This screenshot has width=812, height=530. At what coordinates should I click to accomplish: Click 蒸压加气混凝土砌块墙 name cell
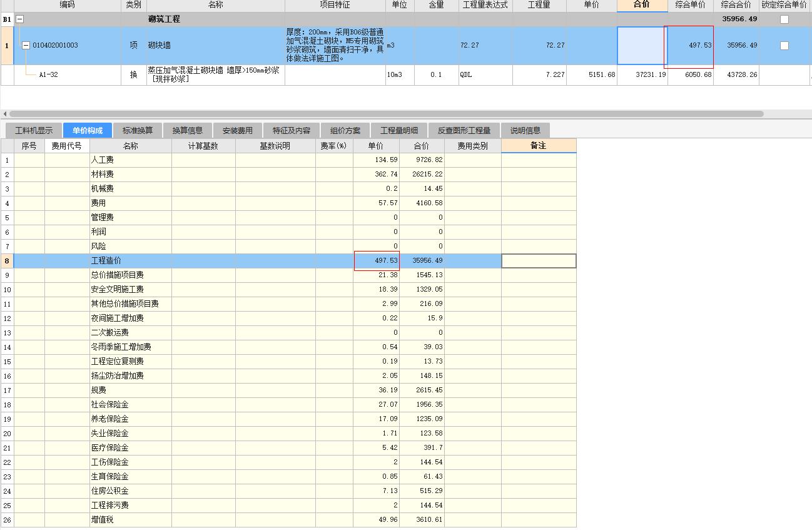click(x=215, y=75)
